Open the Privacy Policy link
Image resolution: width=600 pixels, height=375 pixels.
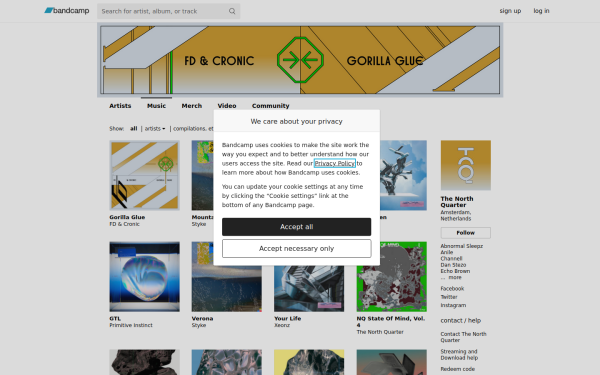(x=335, y=163)
